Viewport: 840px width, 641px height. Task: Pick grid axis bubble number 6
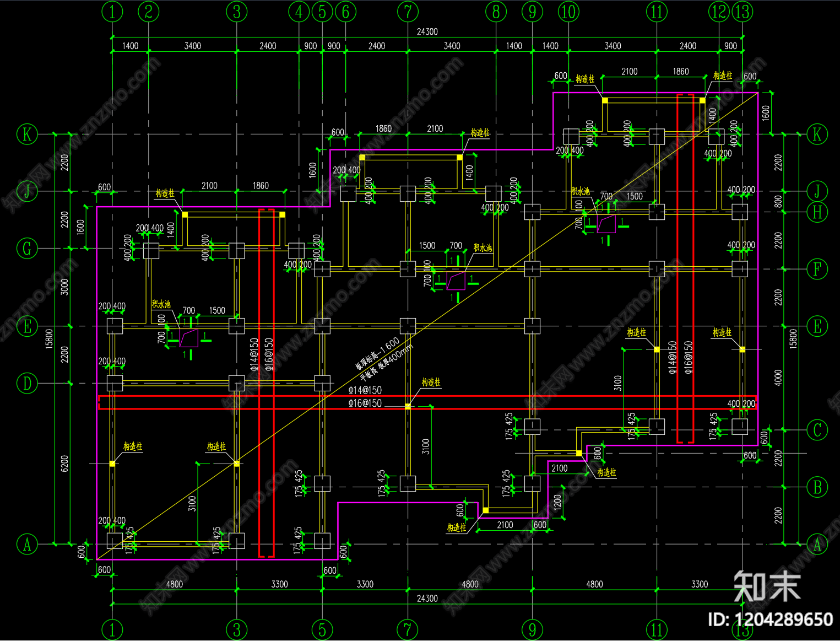pyautogui.click(x=346, y=12)
